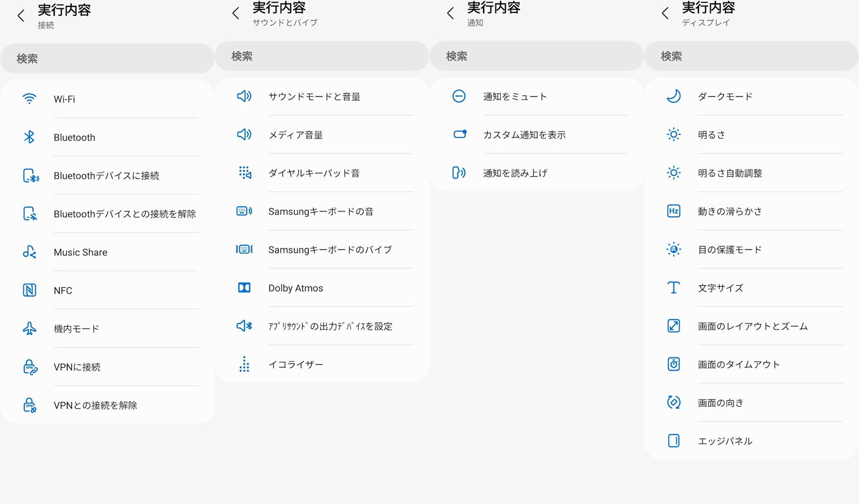
Task: Open メディア音量 label
Action: [x=296, y=135]
